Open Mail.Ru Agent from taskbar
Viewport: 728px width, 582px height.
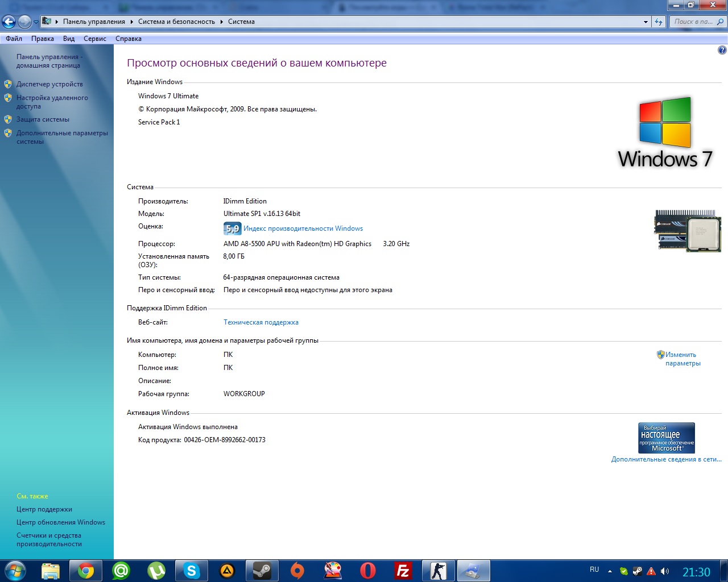(121, 571)
